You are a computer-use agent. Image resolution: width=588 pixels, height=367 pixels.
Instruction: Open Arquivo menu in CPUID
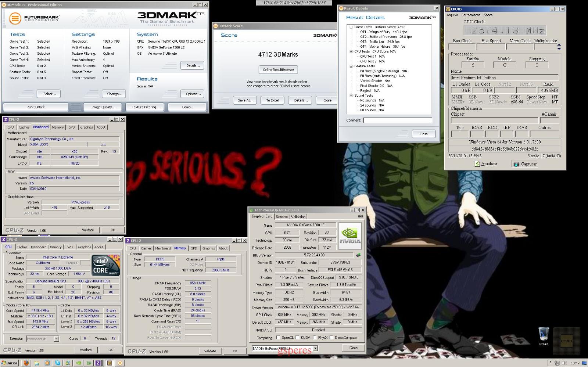point(452,15)
